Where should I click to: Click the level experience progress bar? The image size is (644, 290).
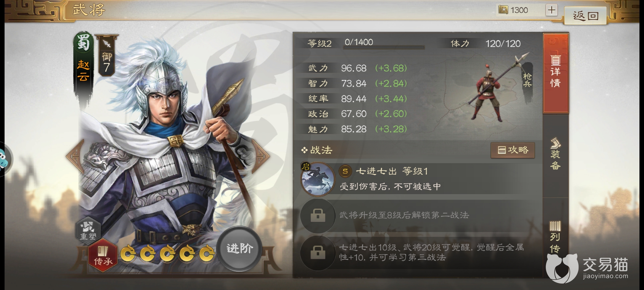click(x=384, y=48)
